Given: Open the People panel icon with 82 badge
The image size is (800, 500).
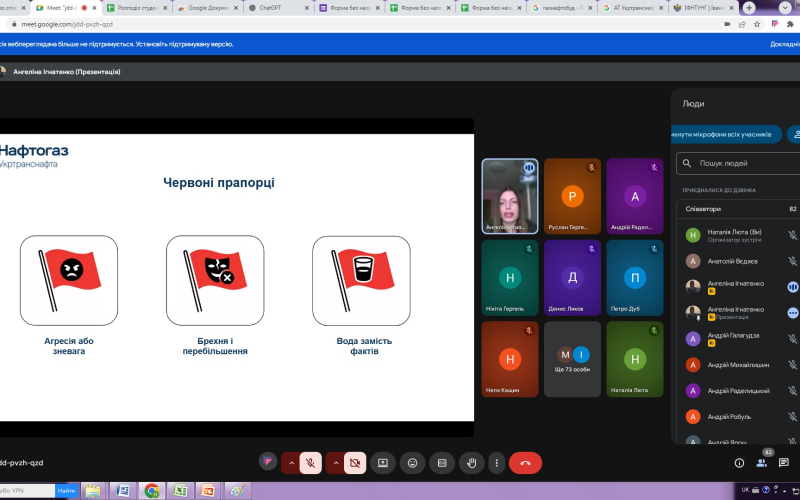Looking at the screenshot, I should click(x=762, y=462).
